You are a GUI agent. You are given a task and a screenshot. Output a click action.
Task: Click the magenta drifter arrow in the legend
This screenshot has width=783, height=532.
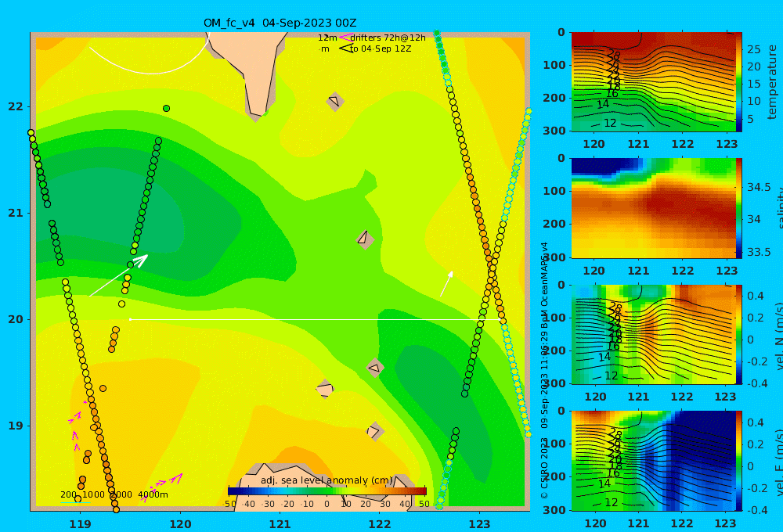coord(345,38)
